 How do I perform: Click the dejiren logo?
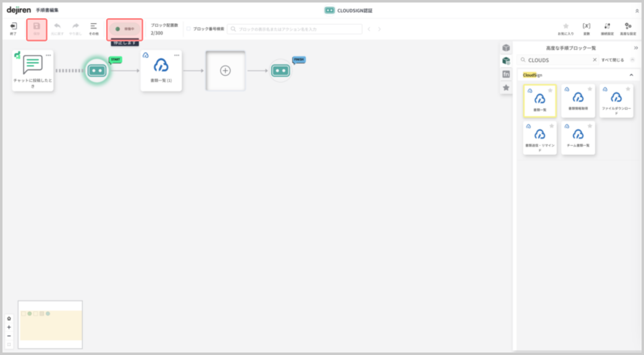(19, 10)
